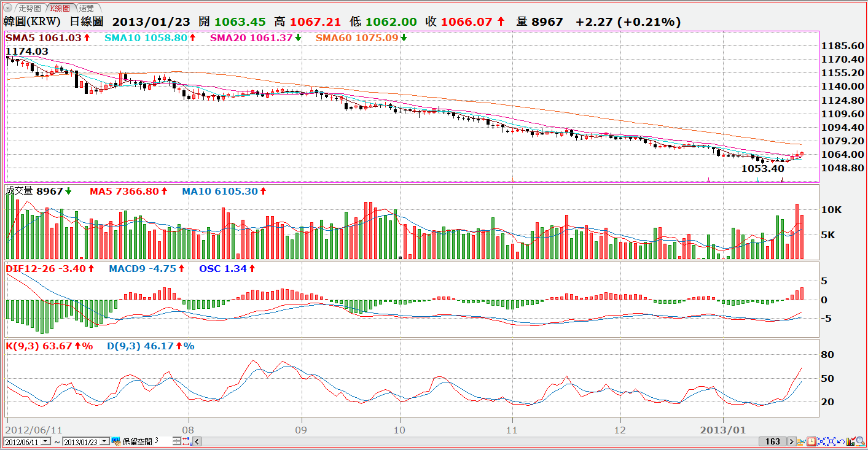Click the orange trend chart settings icon
The width and height of the screenshot is (868, 450).
coord(802,441)
